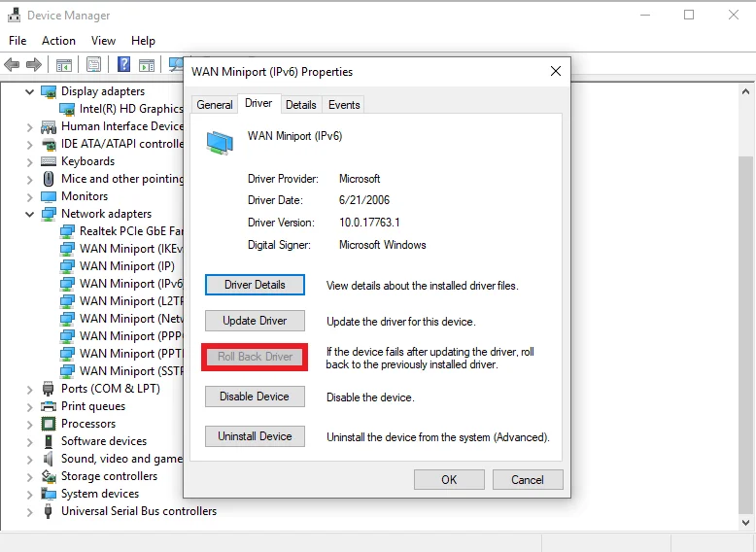The height and width of the screenshot is (552, 756).
Task: Expand the Monitors node
Action: click(29, 196)
